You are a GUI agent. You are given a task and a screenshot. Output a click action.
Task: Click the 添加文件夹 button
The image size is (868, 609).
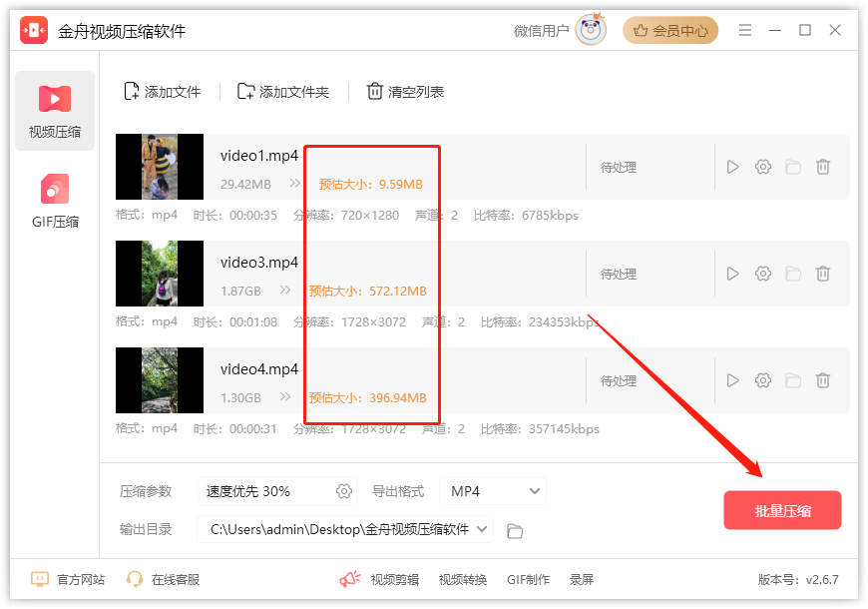[x=283, y=92]
